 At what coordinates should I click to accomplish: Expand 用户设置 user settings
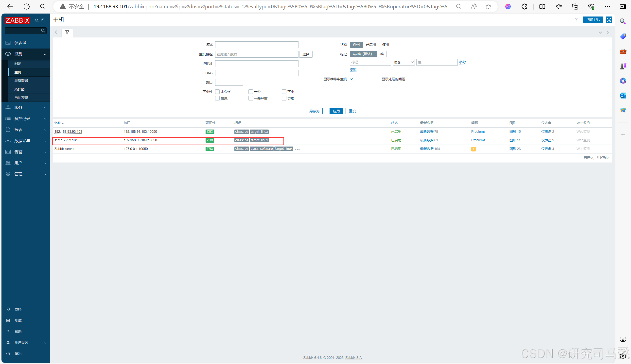[x=26, y=343]
